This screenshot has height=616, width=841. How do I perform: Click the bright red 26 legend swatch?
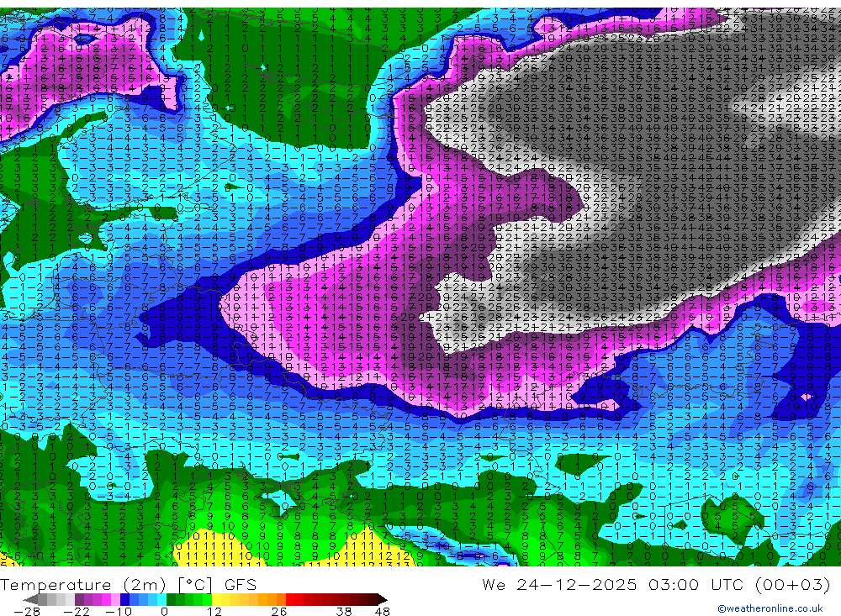click(289, 599)
